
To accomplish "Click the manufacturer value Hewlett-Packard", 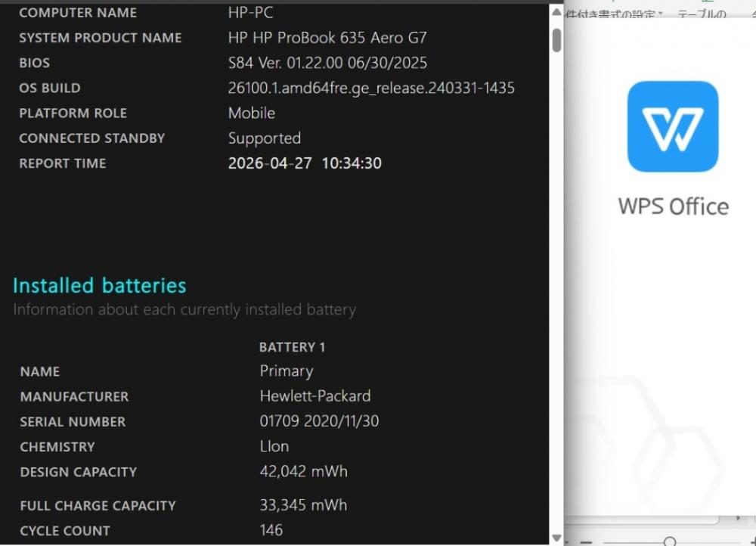I will 315,396.
